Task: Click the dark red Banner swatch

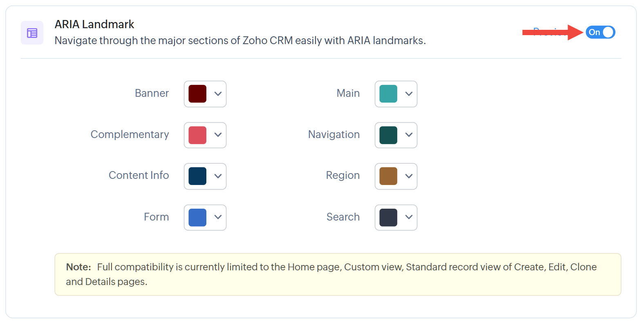Action: [197, 94]
